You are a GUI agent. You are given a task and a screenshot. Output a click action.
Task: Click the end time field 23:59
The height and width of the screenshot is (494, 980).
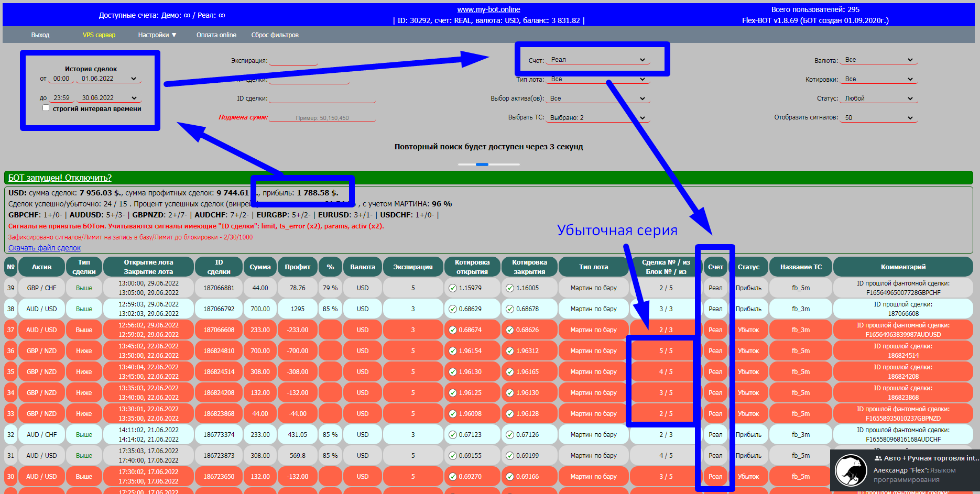(61, 98)
